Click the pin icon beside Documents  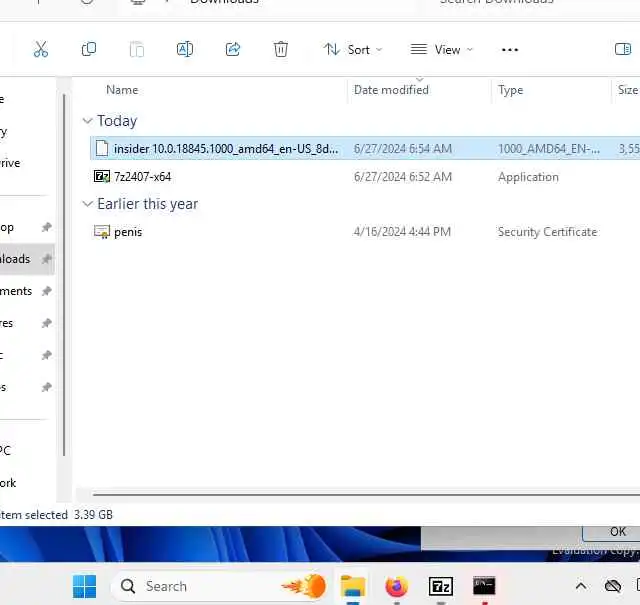point(47,291)
